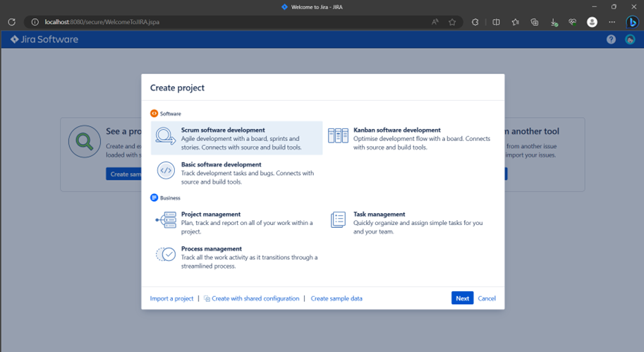This screenshot has height=352, width=644.
Task: Click the Task management title
Action: point(379,214)
